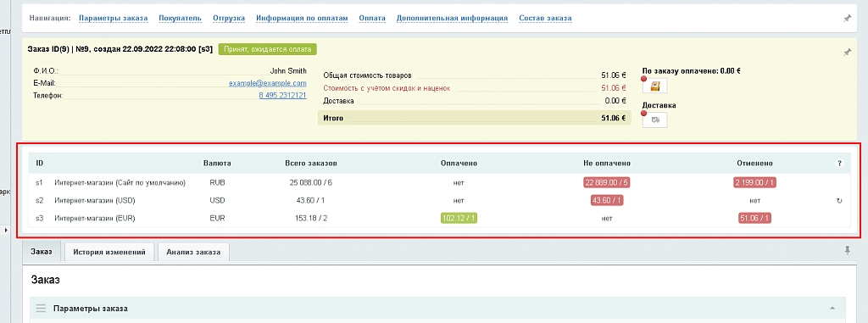Select the Заказ tab
The width and height of the screenshot is (868, 323).
[41, 252]
